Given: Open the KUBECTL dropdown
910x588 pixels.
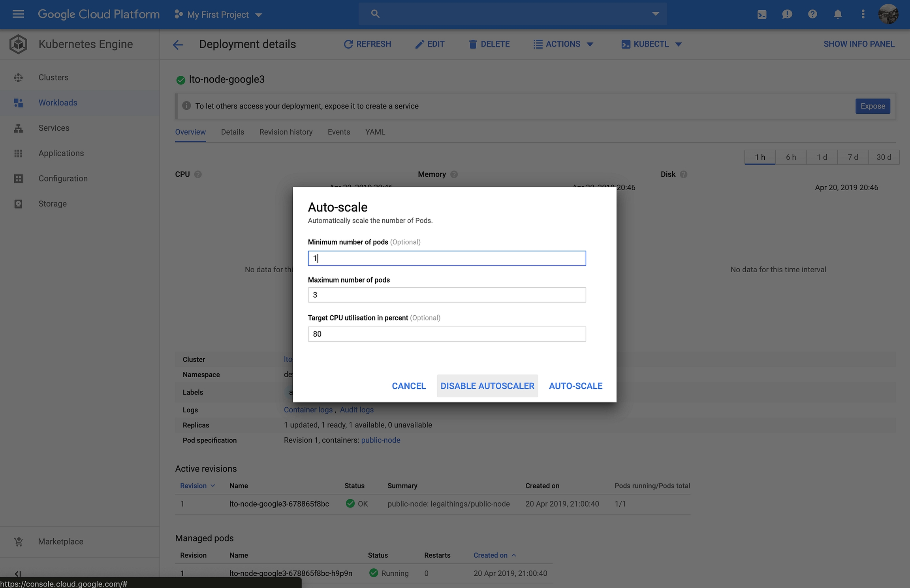Looking at the screenshot, I should (x=651, y=44).
